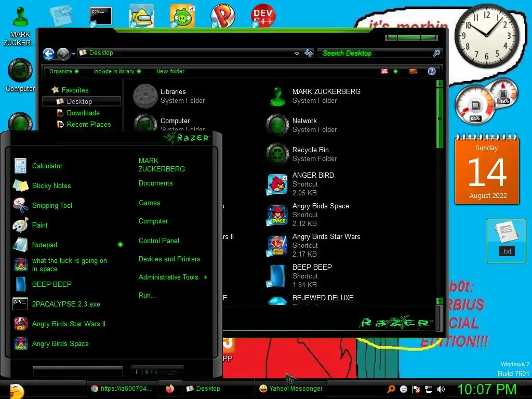Viewport: 532px width, 399px height.
Task: Expand address bar history dropdown arrow
Action: (297, 54)
